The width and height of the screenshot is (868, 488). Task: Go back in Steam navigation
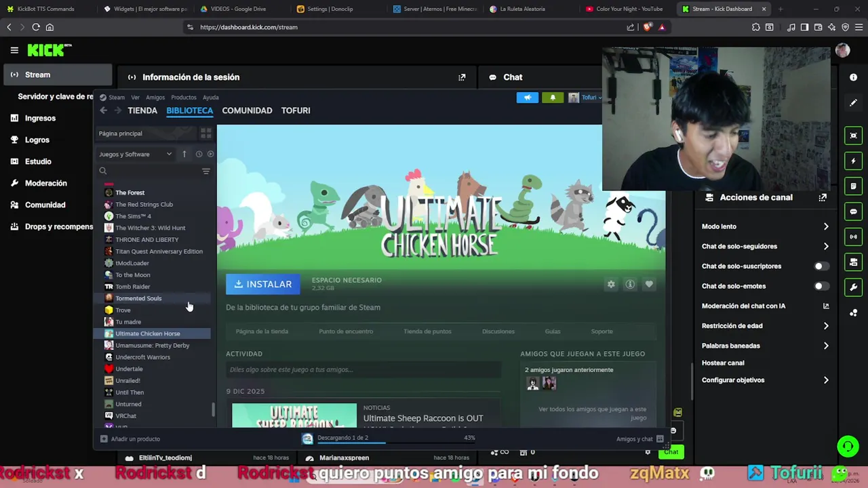(103, 110)
